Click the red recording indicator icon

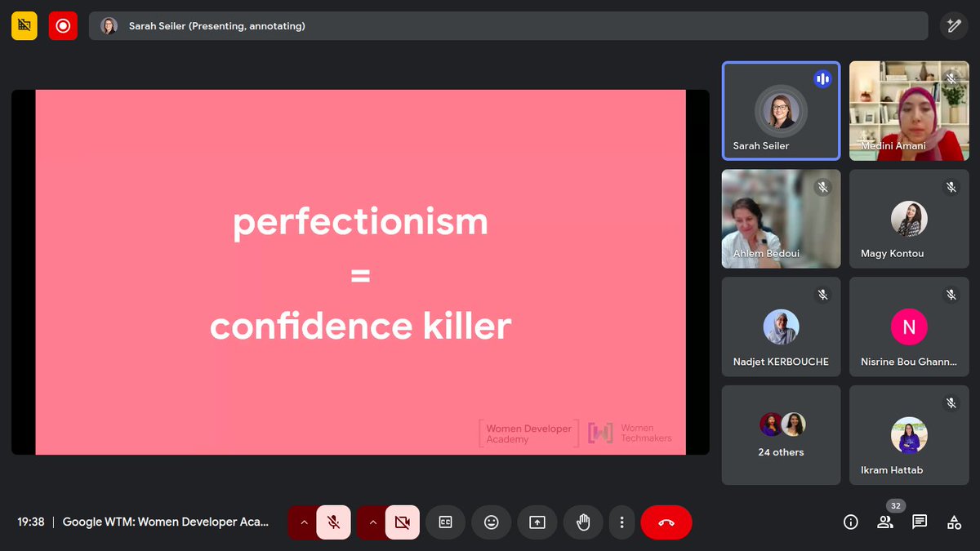pos(63,26)
